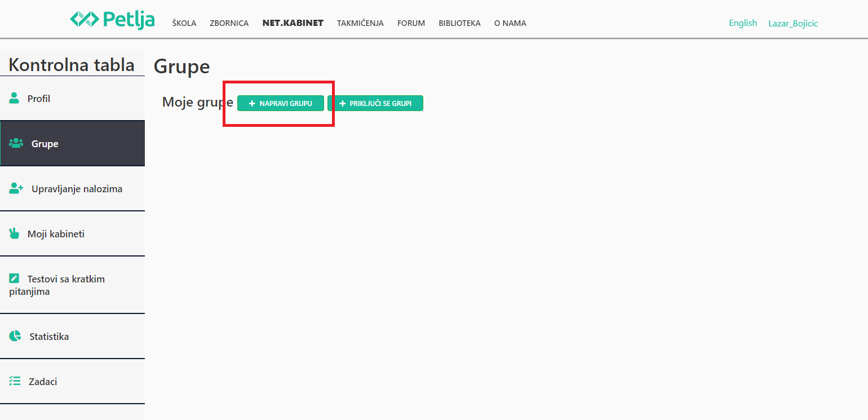Open the Škola menu item

pyautogui.click(x=184, y=23)
